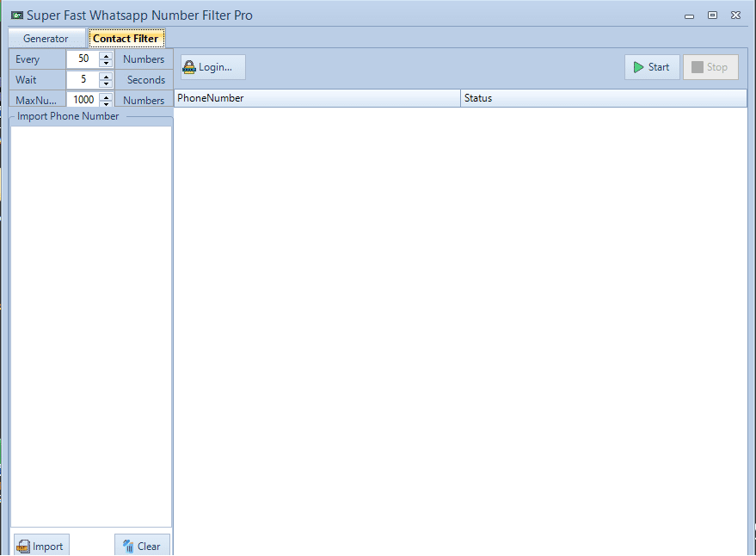This screenshot has height=556, width=756.
Task: Decrease the Every numbers value
Action: tap(106, 63)
